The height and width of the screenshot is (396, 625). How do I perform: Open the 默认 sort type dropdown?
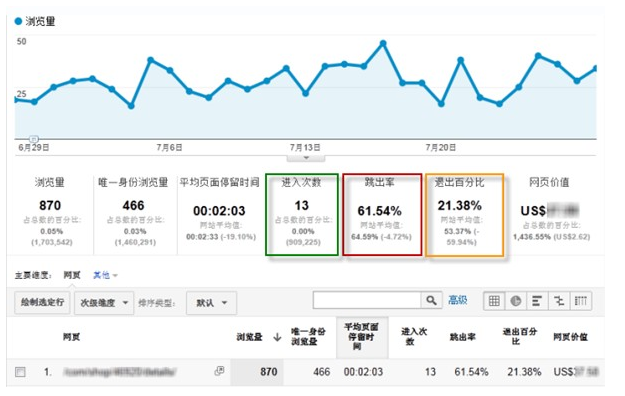pyautogui.click(x=211, y=303)
